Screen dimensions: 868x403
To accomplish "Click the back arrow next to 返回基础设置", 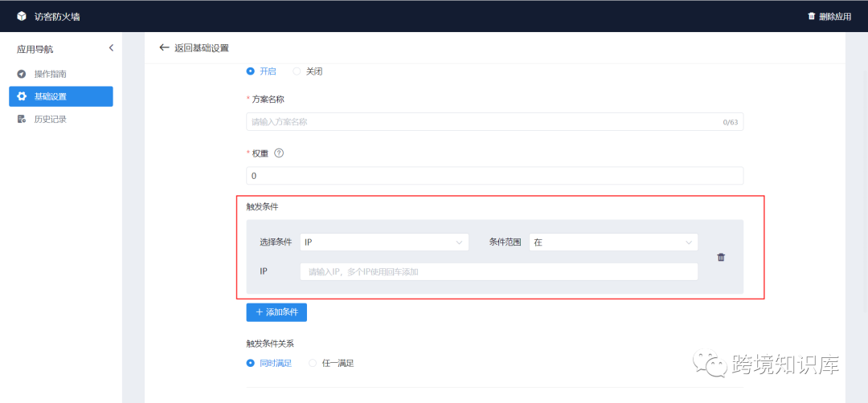I will tap(164, 47).
